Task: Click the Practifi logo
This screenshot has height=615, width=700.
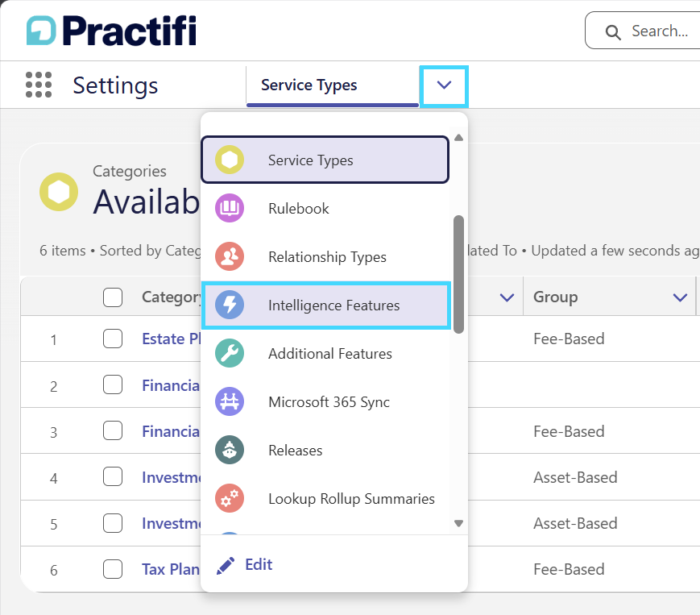Action: coord(111,31)
